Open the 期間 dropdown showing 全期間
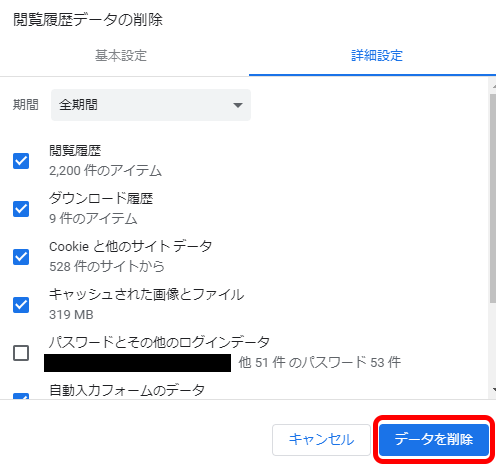This screenshot has height=468, width=496. coord(151,105)
